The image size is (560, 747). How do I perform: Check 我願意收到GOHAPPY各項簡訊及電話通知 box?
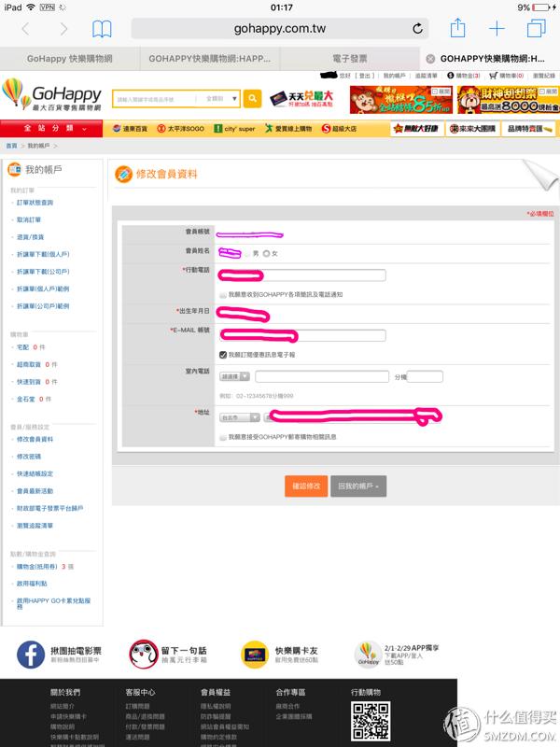(222, 294)
